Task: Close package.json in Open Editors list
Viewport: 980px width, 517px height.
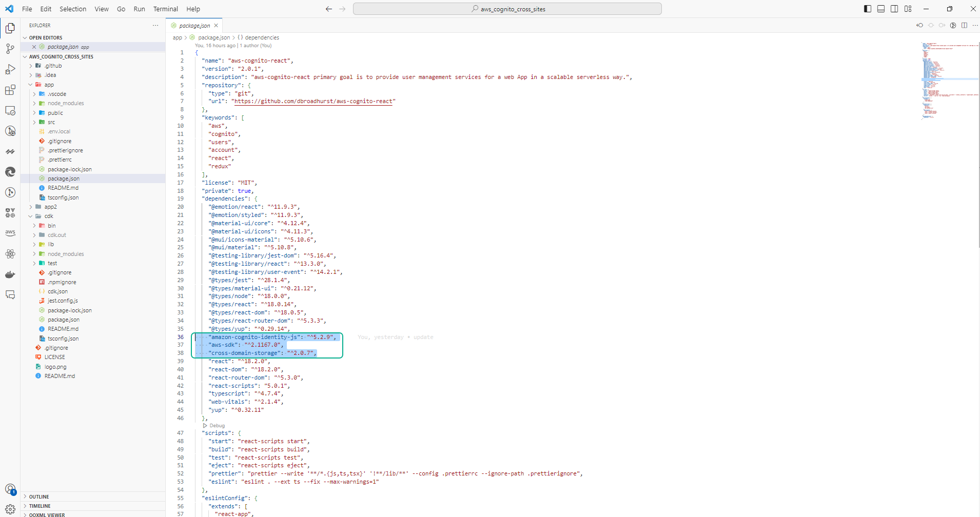Action: (x=34, y=47)
